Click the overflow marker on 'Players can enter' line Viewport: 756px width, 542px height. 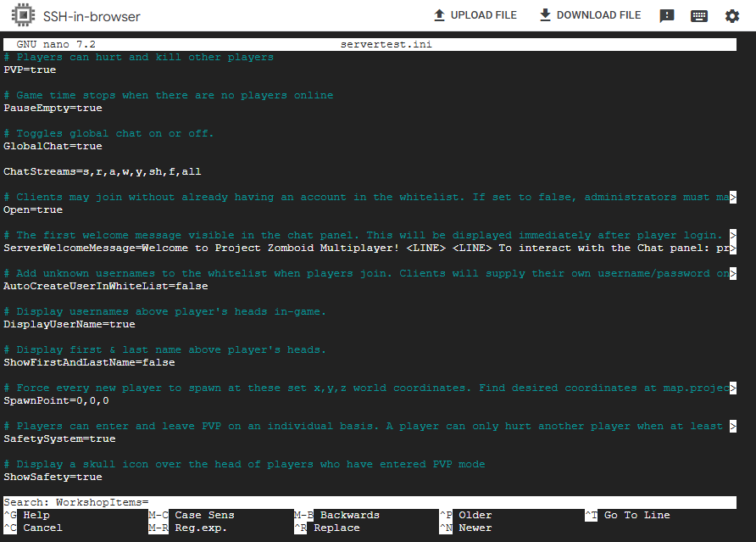[733, 426]
